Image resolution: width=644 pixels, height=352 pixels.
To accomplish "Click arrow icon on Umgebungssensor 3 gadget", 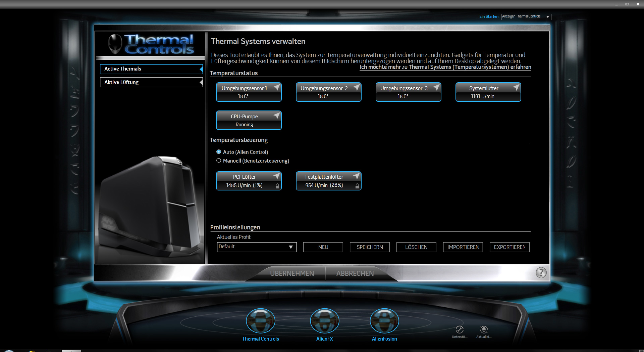I will coord(436,87).
